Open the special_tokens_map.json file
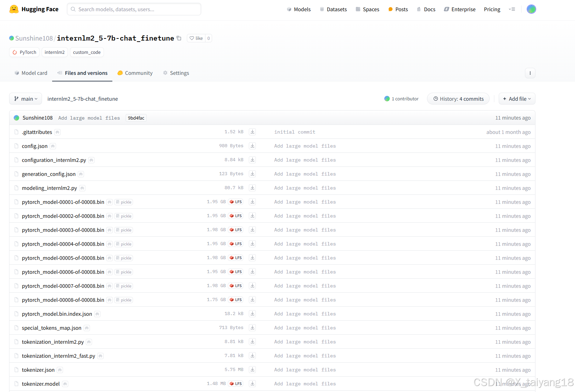575x392 pixels. [51, 328]
